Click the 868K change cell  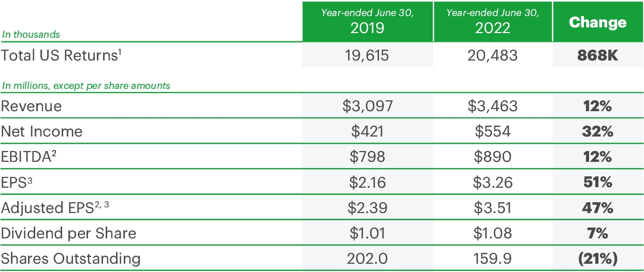pos(597,55)
